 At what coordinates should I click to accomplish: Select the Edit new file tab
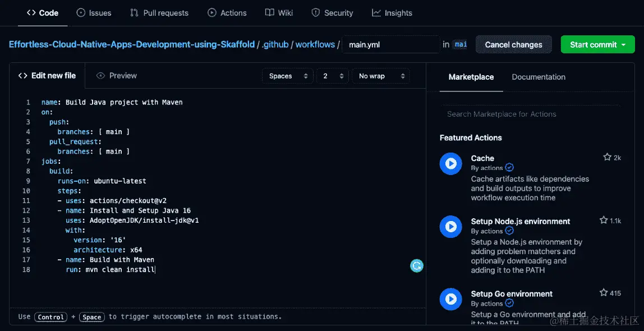tap(47, 76)
